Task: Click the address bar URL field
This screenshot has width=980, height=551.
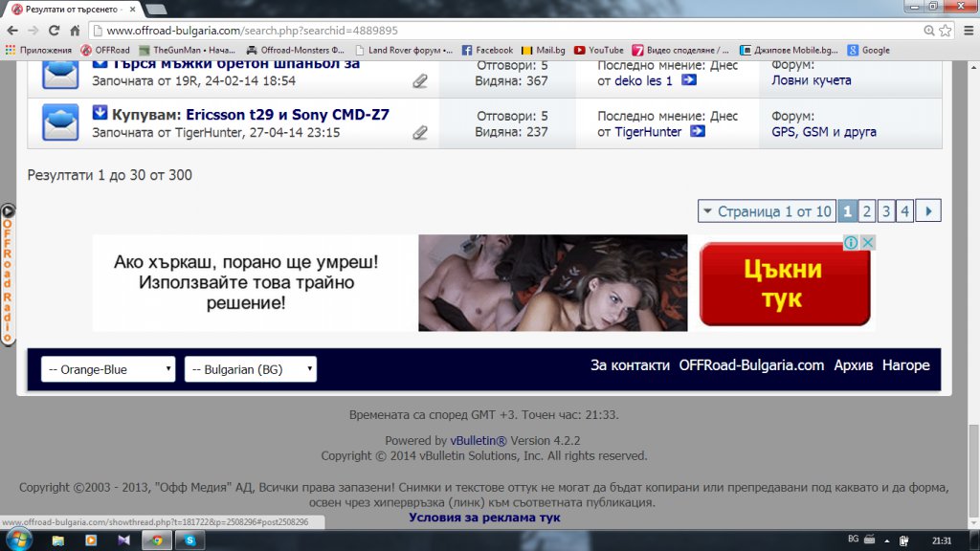Action: tap(479, 31)
